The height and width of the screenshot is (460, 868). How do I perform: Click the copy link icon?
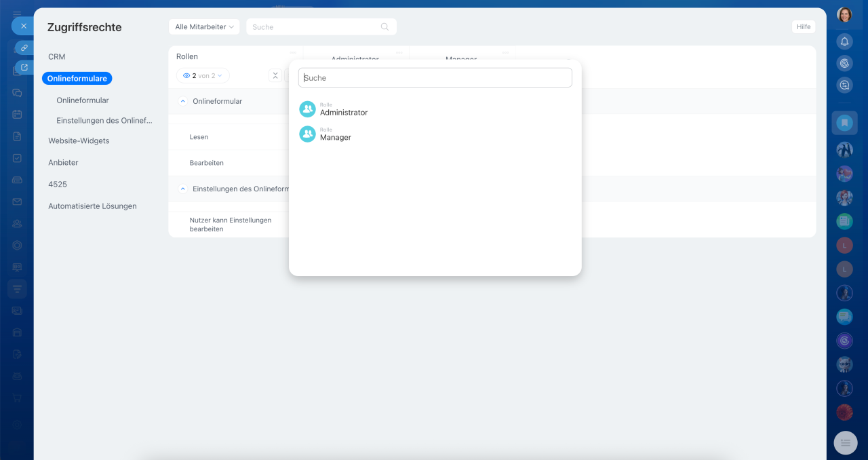[x=24, y=48]
